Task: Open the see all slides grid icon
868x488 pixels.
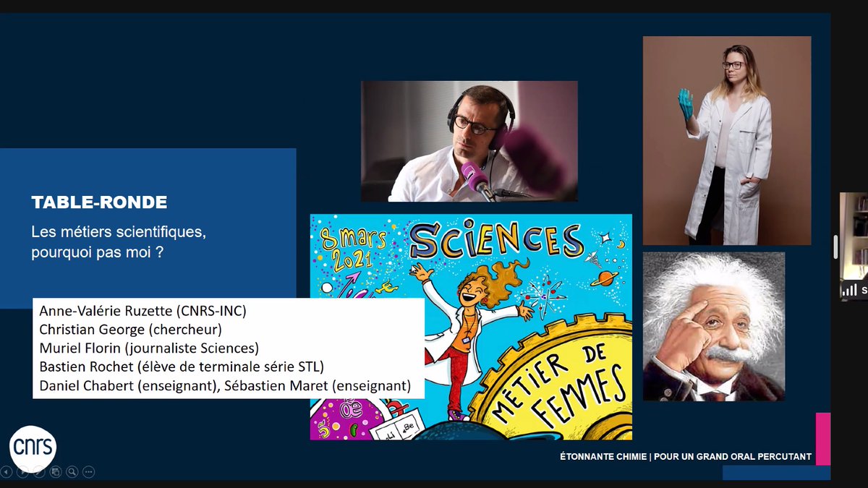Action: 56,472
